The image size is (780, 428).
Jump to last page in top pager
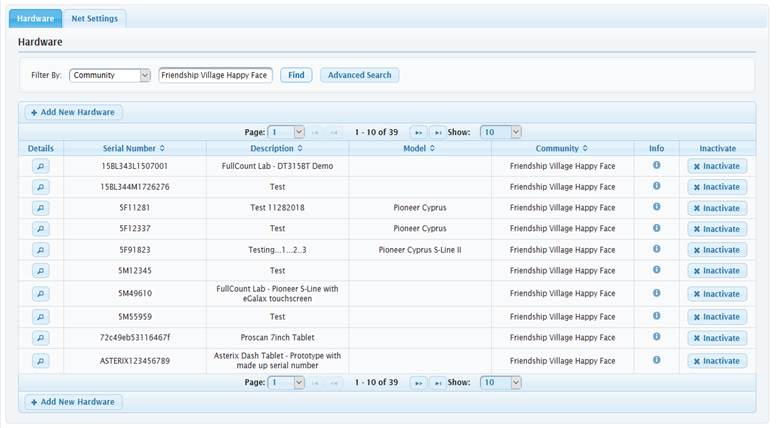437,132
